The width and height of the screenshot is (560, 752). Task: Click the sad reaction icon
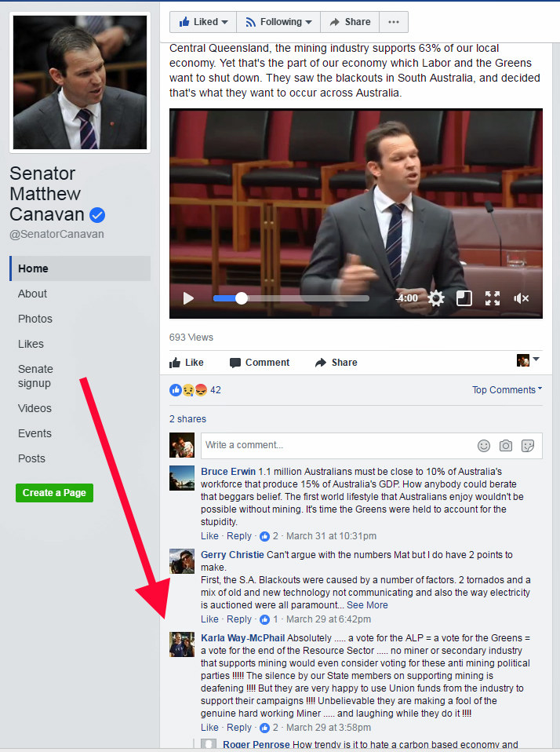click(187, 390)
